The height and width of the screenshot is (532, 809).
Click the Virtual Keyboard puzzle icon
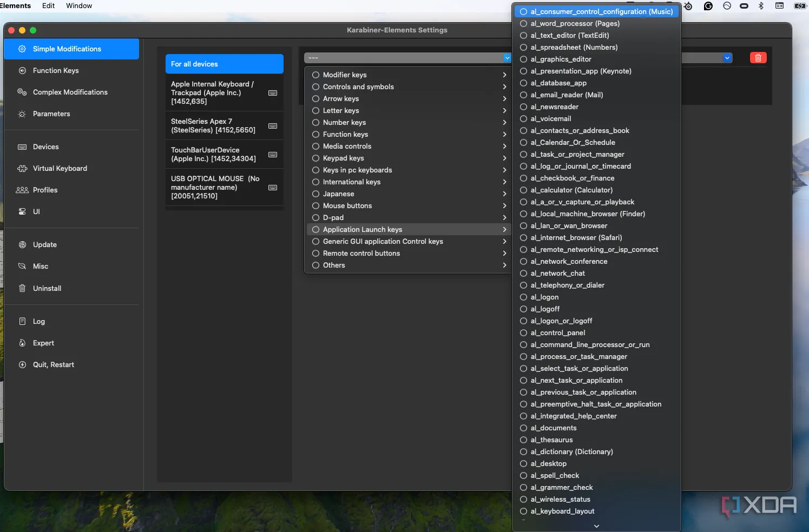pyautogui.click(x=22, y=168)
